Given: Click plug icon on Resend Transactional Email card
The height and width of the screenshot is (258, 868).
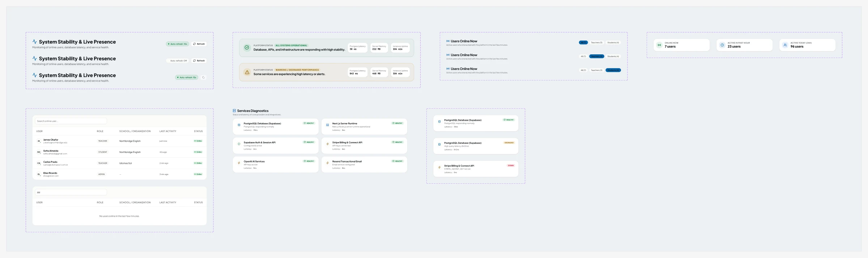Looking at the screenshot, I should pyautogui.click(x=327, y=163).
